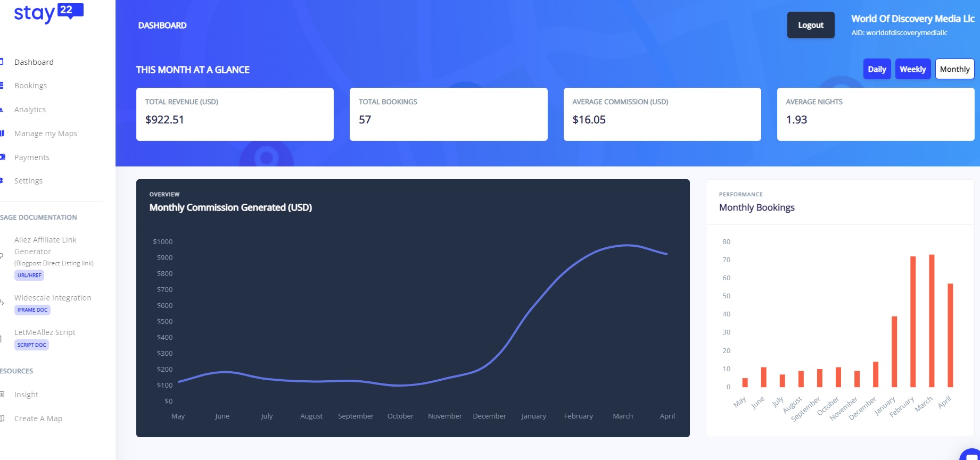Screen dimensions: 980x460
Task: Click the $922.51 total revenue value
Action: (164, 120)
